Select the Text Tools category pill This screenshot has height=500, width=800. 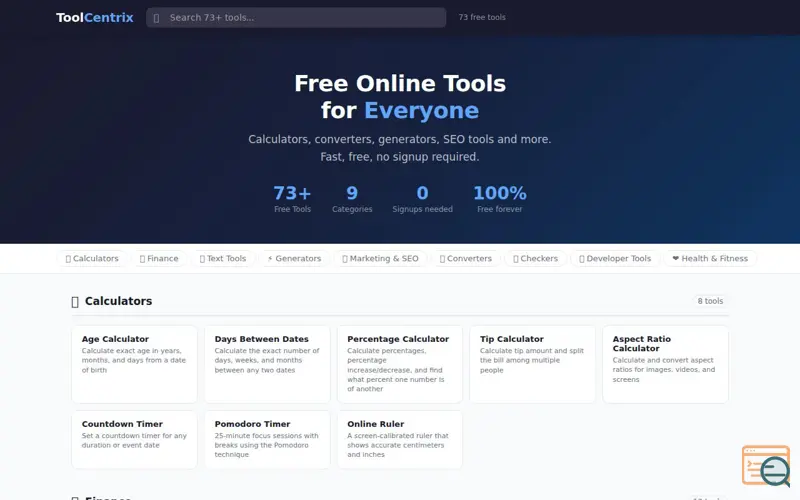point(222,259)
